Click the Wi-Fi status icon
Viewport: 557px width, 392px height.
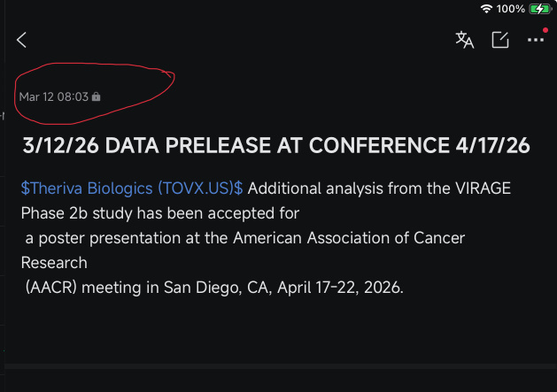486,9
